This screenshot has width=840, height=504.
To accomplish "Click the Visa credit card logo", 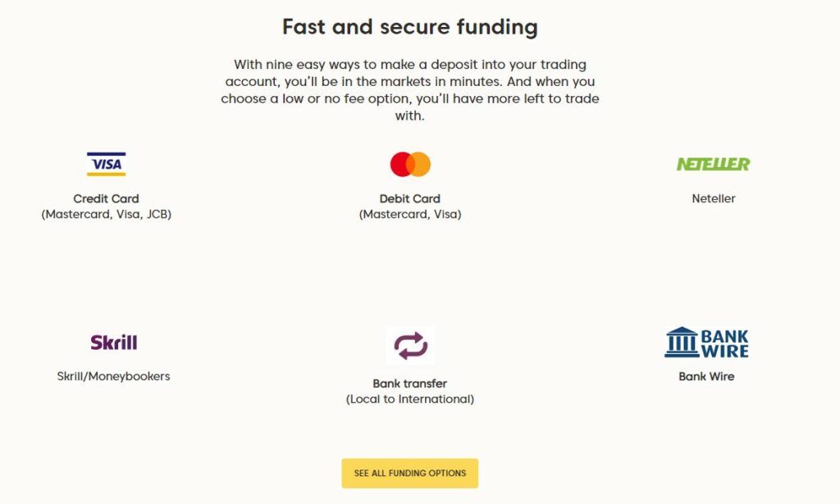I will [106, 164].
